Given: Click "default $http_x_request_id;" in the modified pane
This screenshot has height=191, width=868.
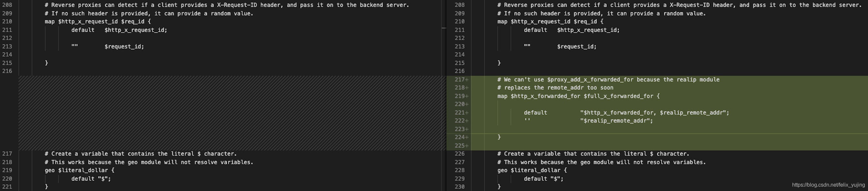Looking at the screenshot, I should tap(572, 30).
